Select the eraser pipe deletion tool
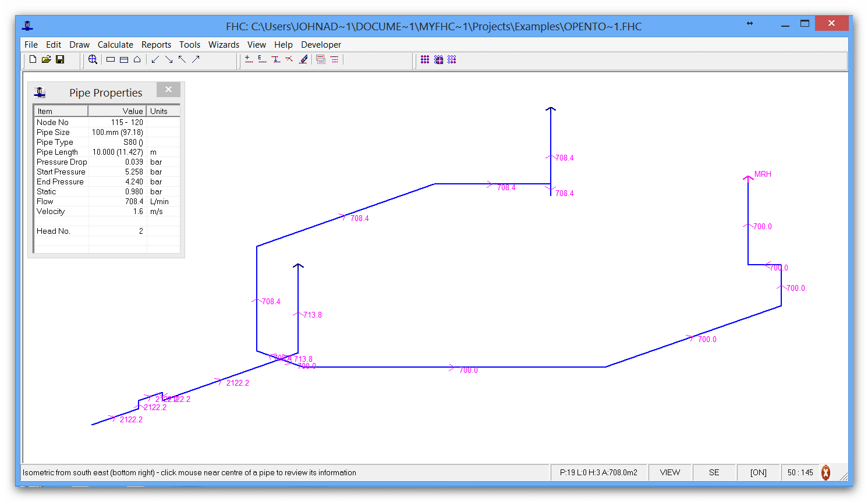The image size is (868, 502). (304, 59)
